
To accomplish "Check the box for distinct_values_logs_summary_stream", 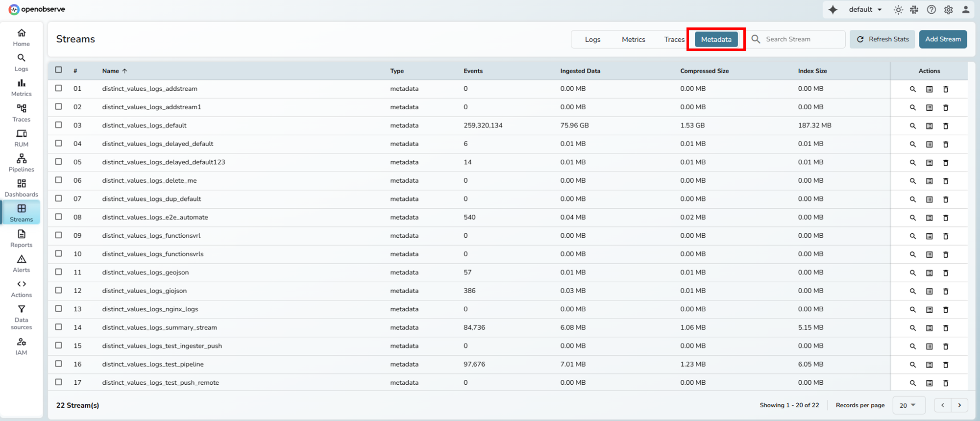I will (59, 327).
